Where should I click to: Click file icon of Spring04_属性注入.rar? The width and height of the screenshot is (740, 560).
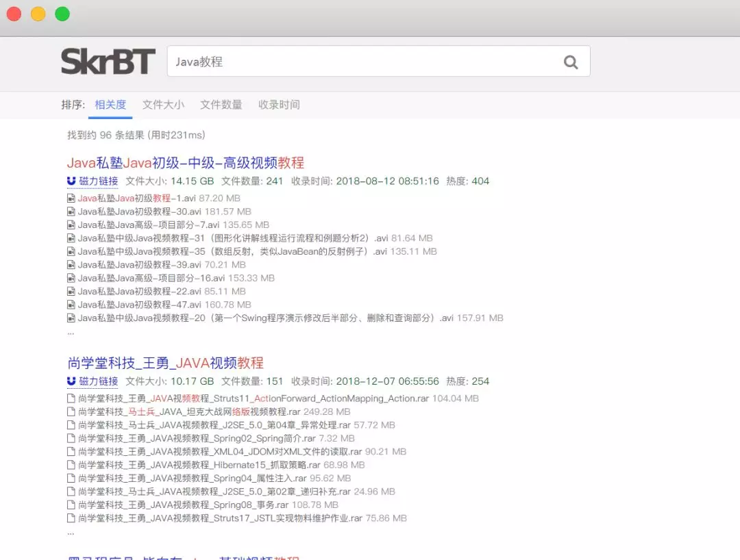tap(71, 478)
